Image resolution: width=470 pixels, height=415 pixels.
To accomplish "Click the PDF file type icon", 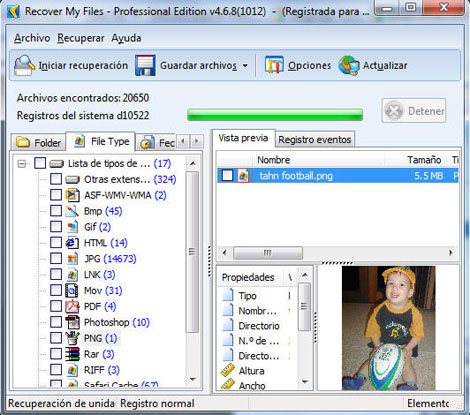I will pyautogui.click(x=72, y=306).
